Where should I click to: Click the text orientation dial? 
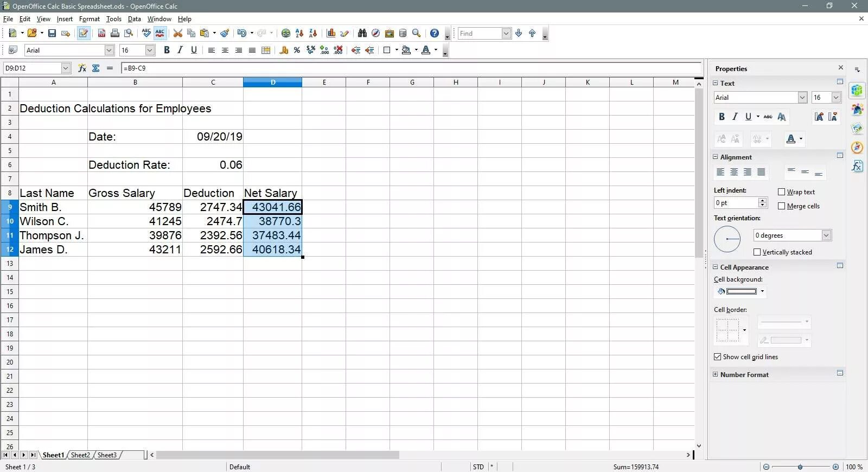click(727, 239)
